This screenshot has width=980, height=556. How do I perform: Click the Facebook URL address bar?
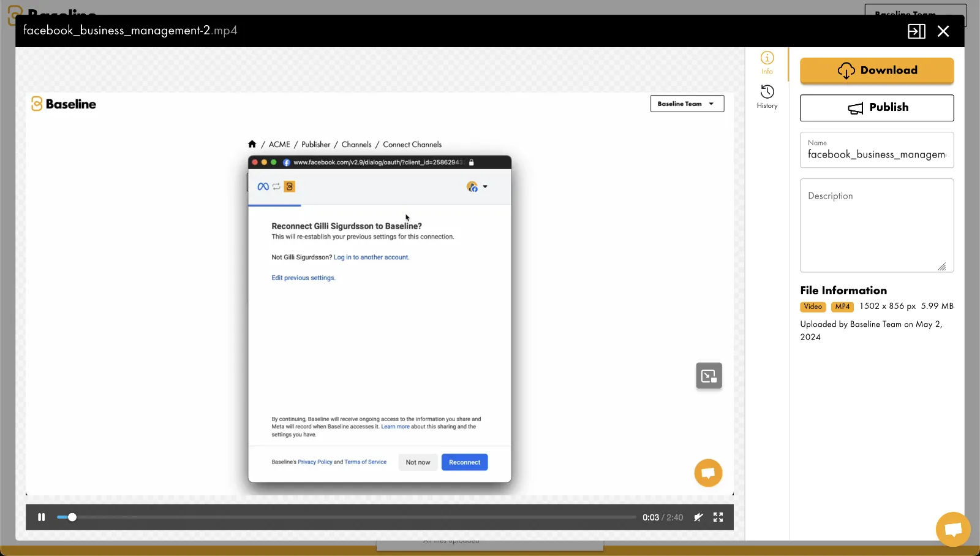[378, 162]
